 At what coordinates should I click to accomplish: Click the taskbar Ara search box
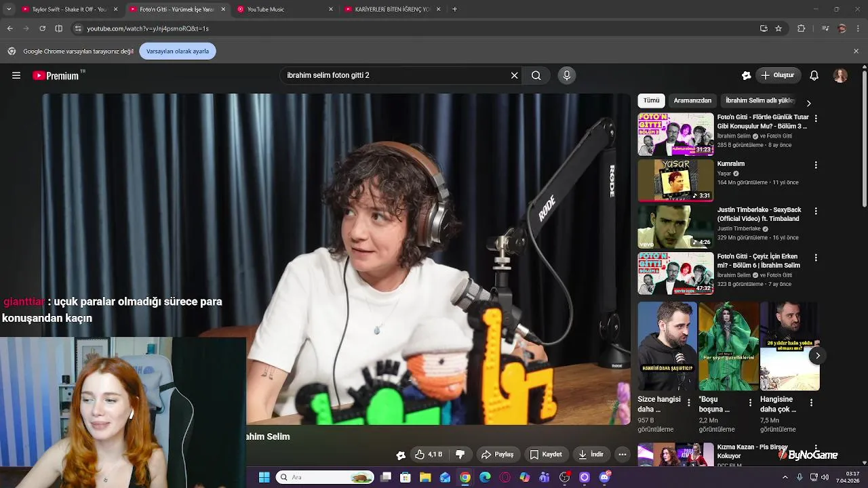click(x=325, y=477)
